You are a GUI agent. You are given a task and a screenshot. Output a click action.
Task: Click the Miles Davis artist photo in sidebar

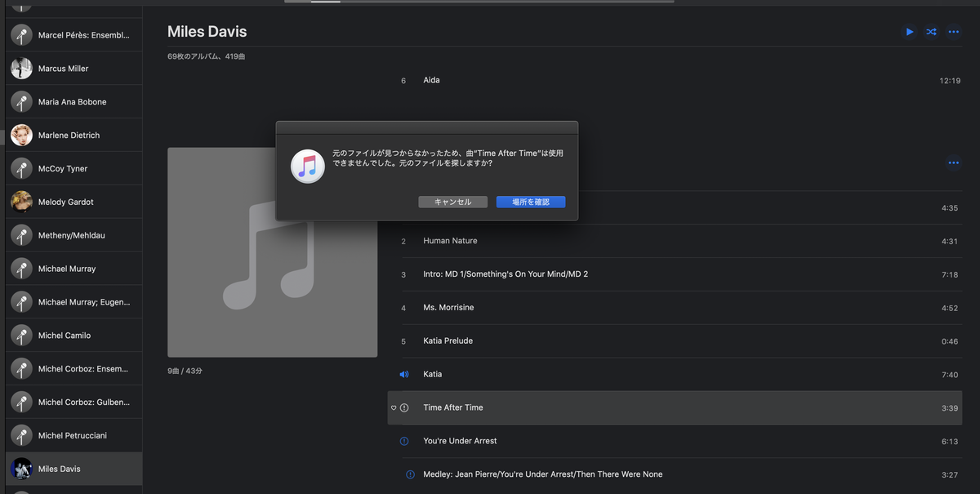point(22,469)
